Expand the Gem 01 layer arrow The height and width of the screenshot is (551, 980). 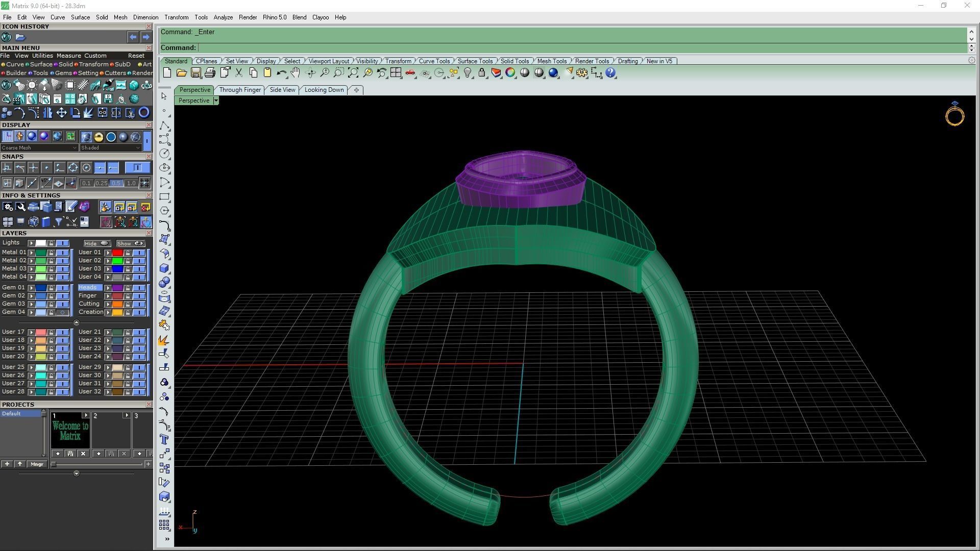coord(31,288)
